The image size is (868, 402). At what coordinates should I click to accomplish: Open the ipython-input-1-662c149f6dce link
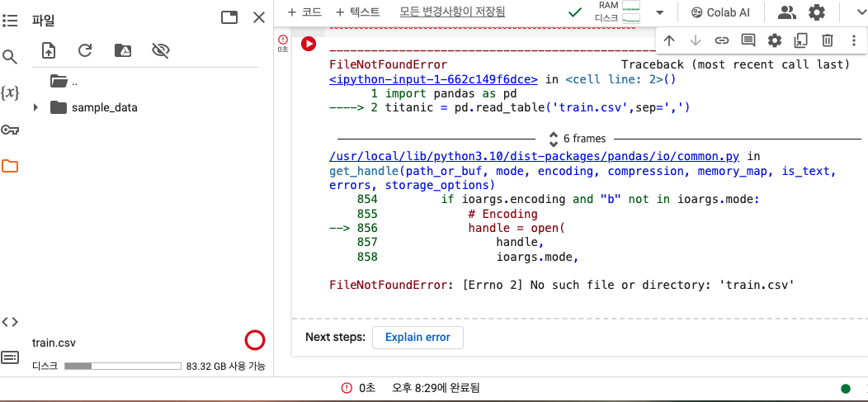click(x=433, y=79)
